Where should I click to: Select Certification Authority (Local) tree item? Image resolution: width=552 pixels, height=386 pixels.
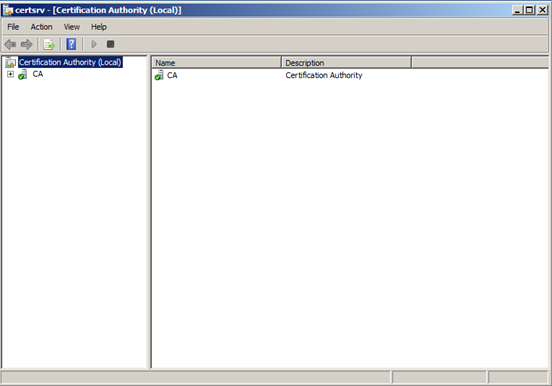point(70,62)
